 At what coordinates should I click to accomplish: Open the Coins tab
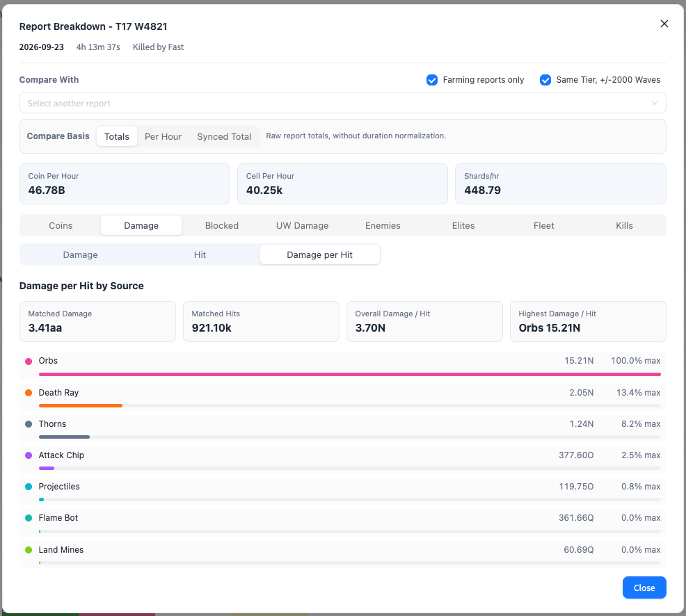(x=61, y=225)
